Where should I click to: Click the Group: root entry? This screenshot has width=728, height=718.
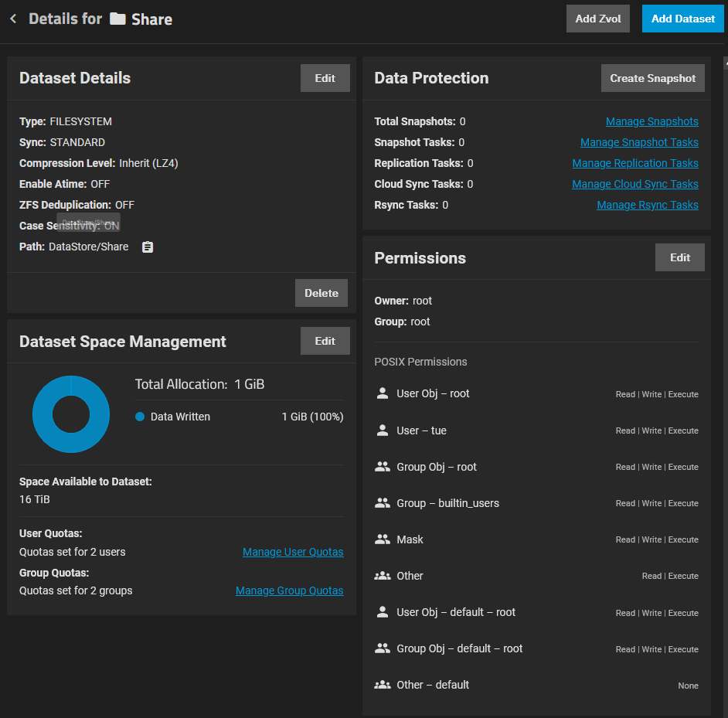click(x=402, y=322)
